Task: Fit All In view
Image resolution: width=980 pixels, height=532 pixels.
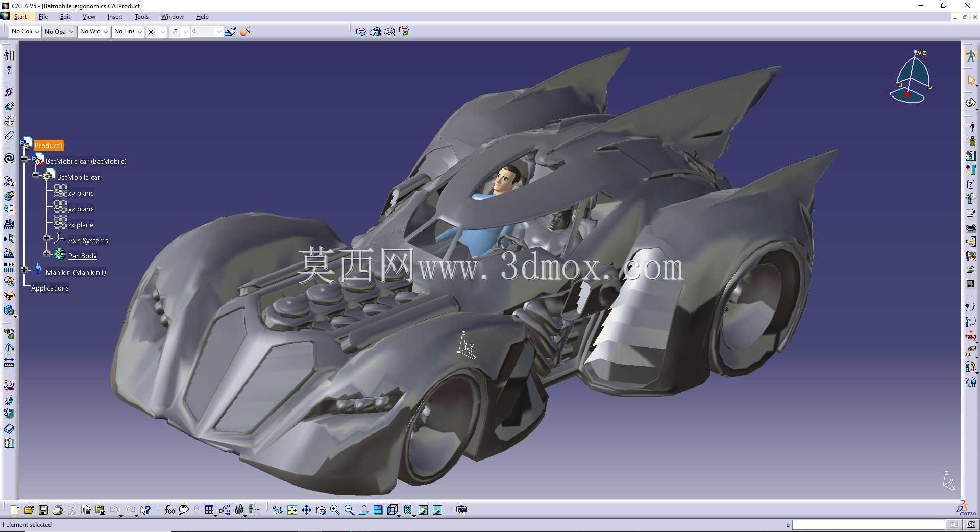Action: pos(292,510)
